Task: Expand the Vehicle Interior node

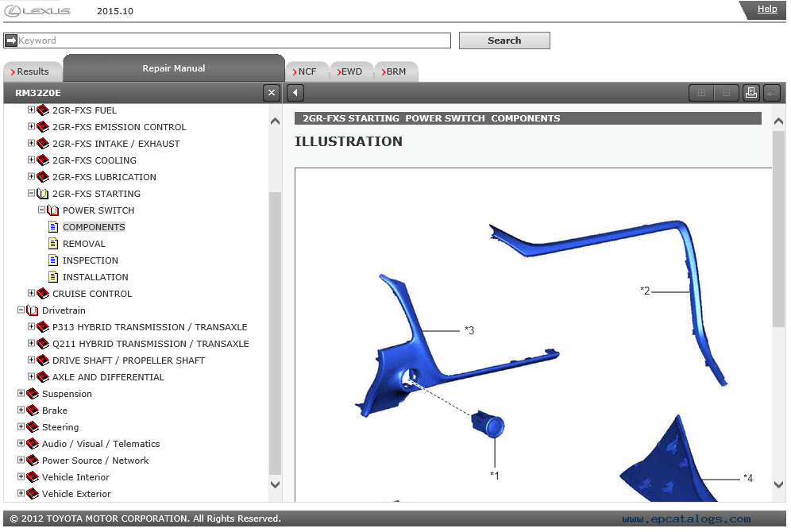Action: 21,477
